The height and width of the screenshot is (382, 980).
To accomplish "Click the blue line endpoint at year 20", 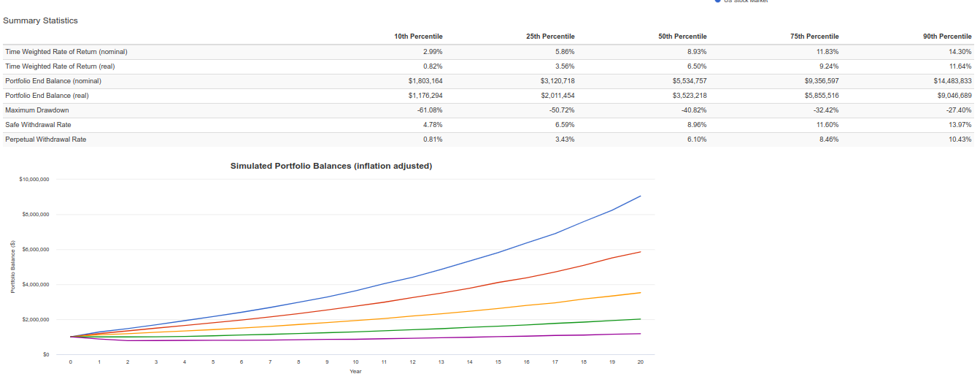I will [x=640, y=196].
